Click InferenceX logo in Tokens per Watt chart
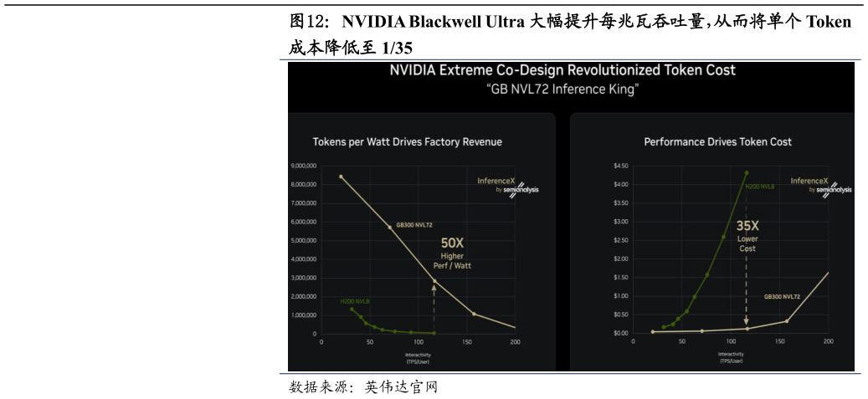Viewport: 868px width, 399px height. pyautogui.click(x=496, y=181)
